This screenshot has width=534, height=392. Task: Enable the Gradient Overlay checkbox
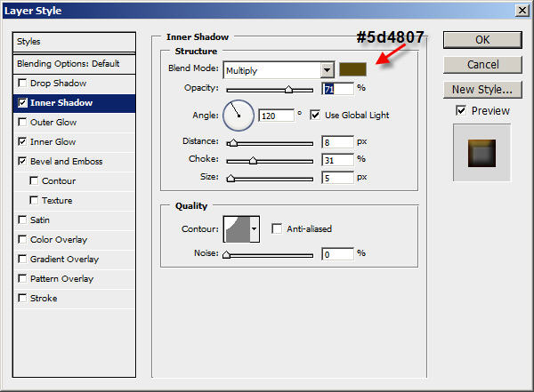(22, 259)
